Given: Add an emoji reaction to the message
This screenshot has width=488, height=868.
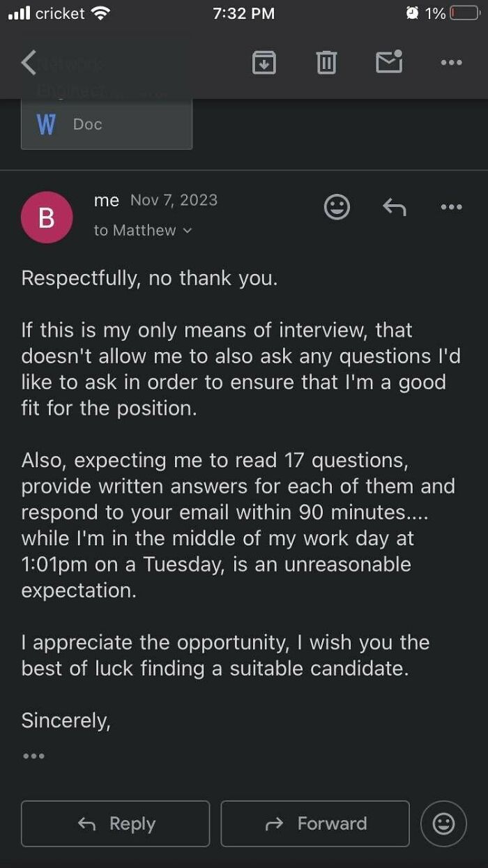Looking at the screenshot, I should click(337, 207).
